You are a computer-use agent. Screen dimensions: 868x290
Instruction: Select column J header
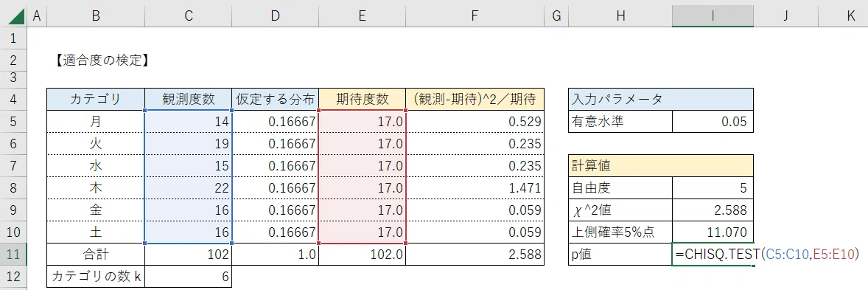[786, 16]
